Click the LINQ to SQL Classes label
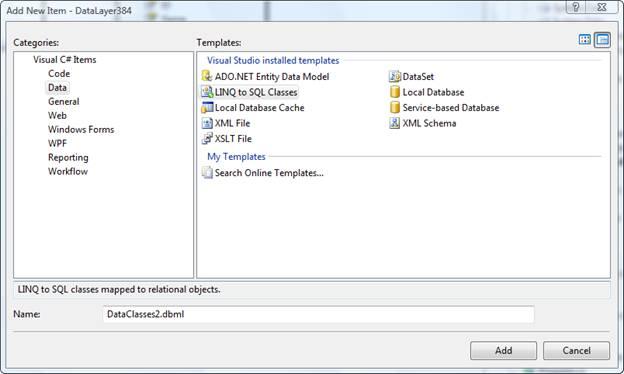Screen dimensions: 624x374 (256, 92)
